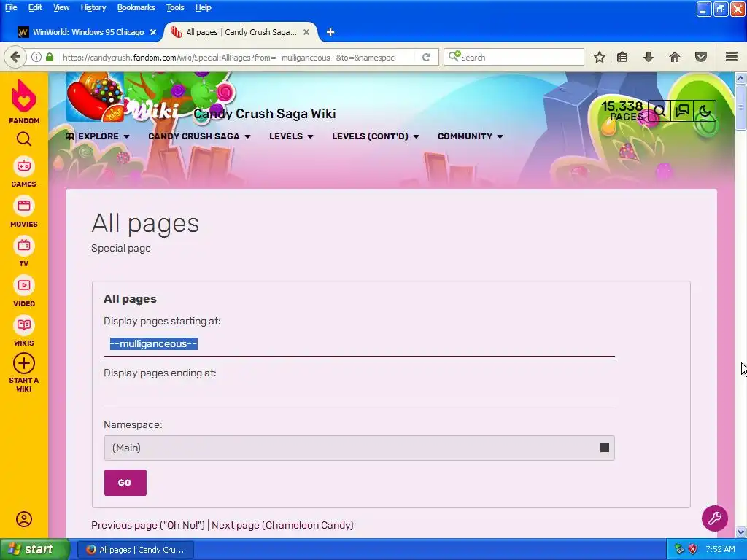This screenshot has width=747, height=560.
Task: Open a new tab with plus button
Action: coord(330,32)
